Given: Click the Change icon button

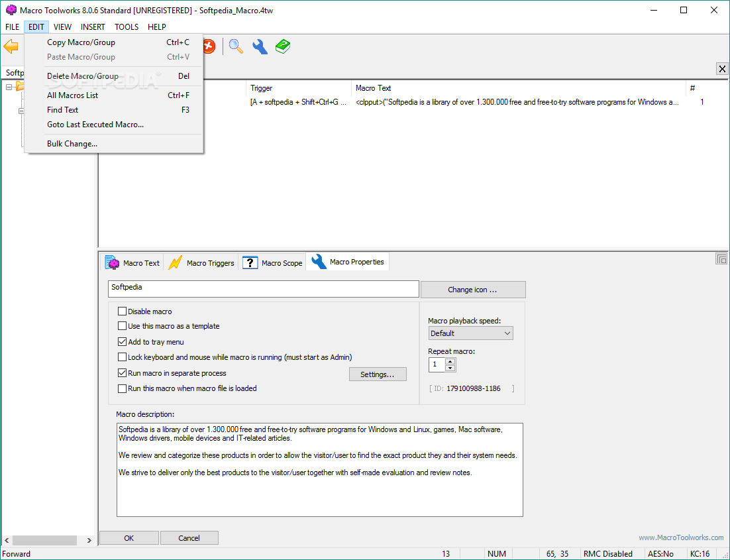Looking at the screenshot, I should click(473, 290).
